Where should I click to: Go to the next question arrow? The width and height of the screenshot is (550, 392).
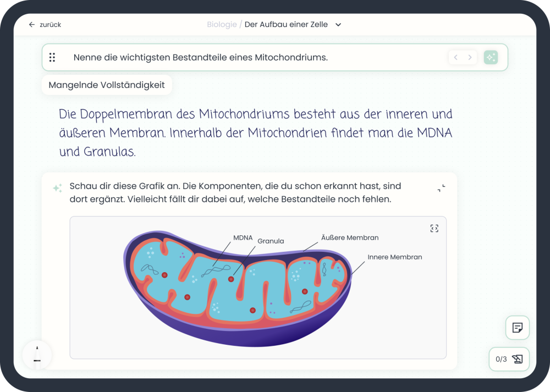click(470, 57)
